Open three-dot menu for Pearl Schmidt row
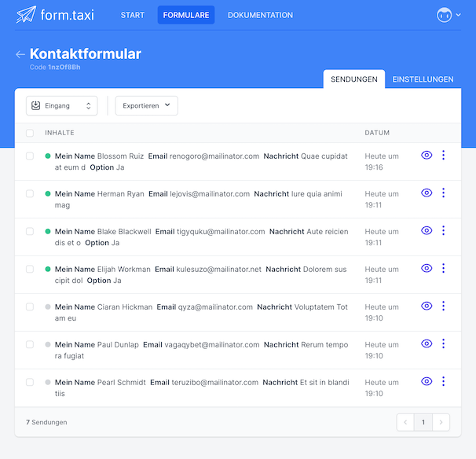Image resolution: width=476 pixels, height=459 pixels. point(443,382)
